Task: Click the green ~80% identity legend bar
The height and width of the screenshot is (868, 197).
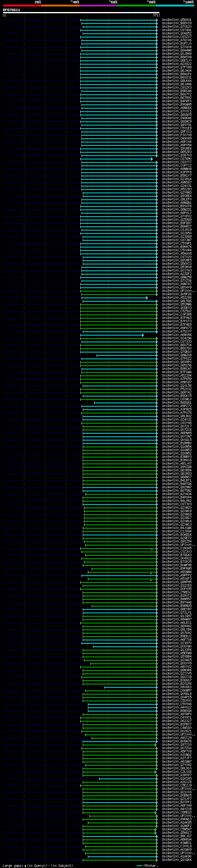Action: (137, 6)
